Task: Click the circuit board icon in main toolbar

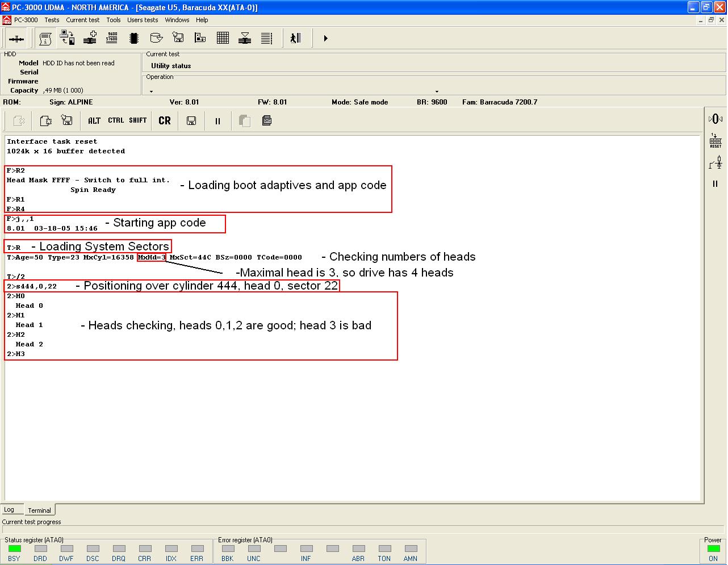Action: click(x=200, y=38)
